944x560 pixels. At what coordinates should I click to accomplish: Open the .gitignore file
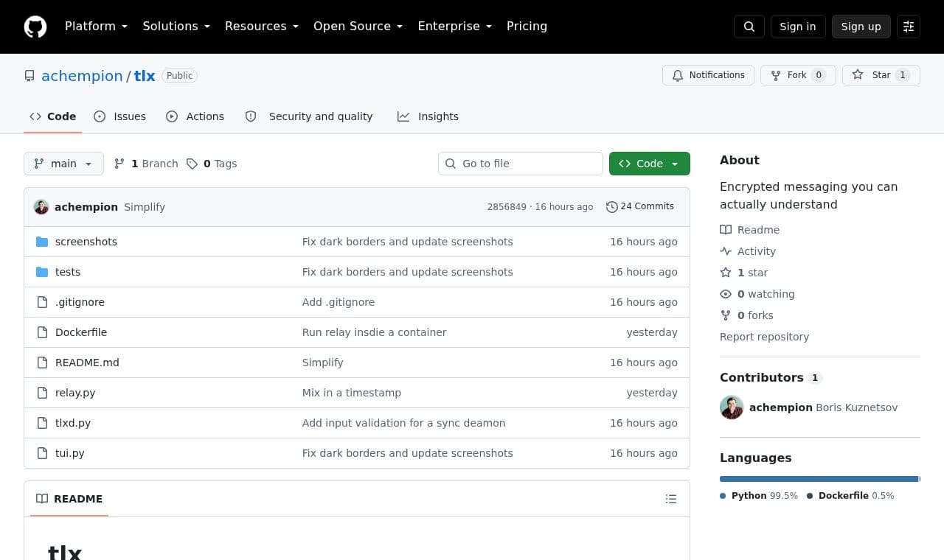pos(80,302)
